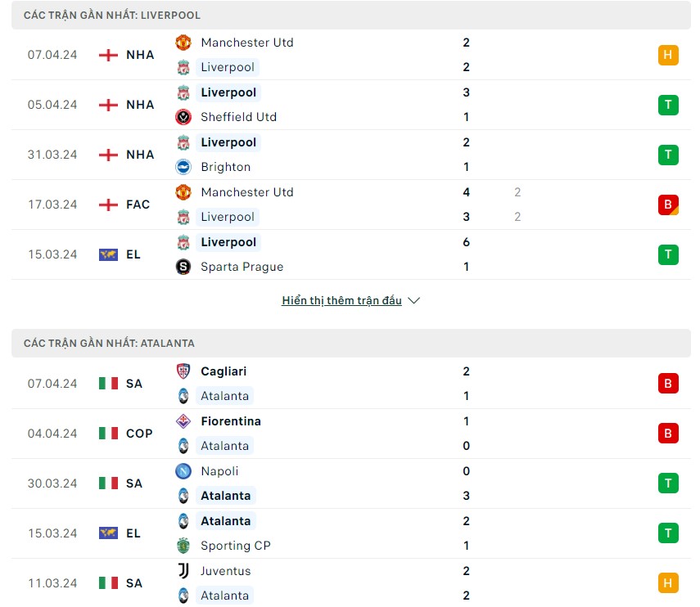Click the Cagliari club crest icon
The image size is (700, 607).
coord(183,371)
